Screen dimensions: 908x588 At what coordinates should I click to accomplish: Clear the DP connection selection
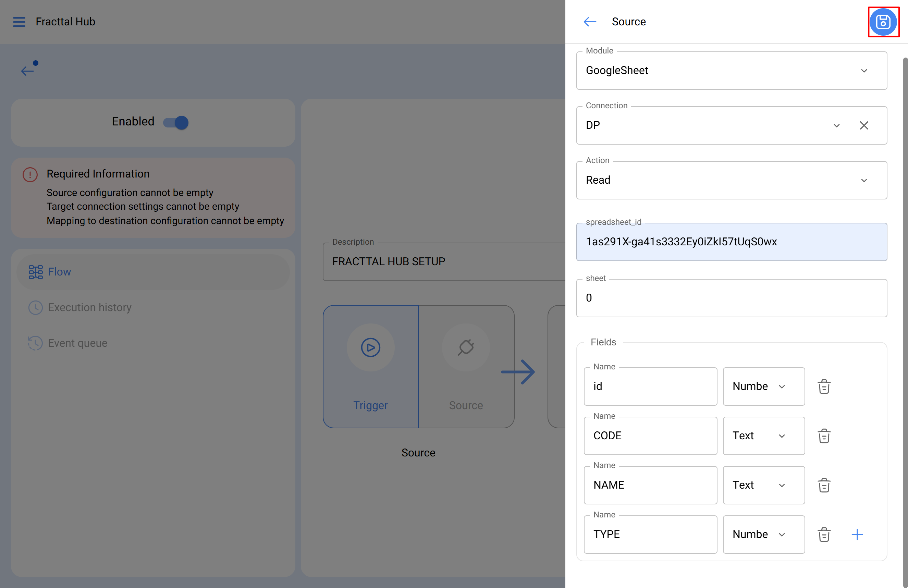(864, 125)
